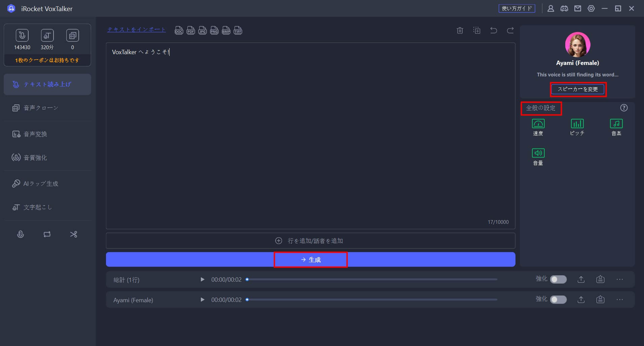Export audio from the 総計 row

[581, 279]
